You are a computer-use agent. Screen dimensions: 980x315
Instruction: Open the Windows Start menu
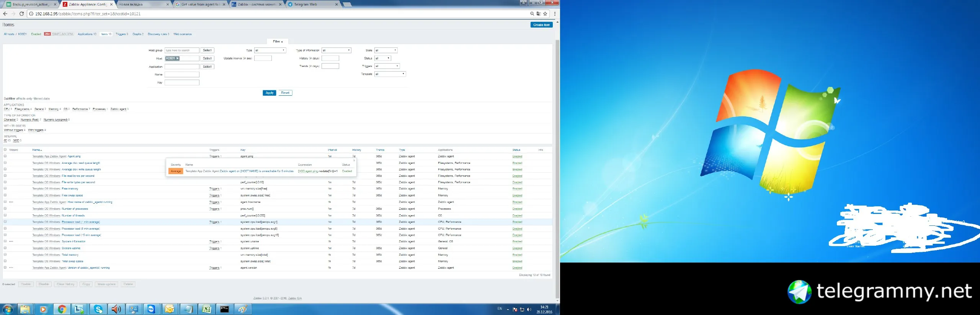tap(7, 309)
